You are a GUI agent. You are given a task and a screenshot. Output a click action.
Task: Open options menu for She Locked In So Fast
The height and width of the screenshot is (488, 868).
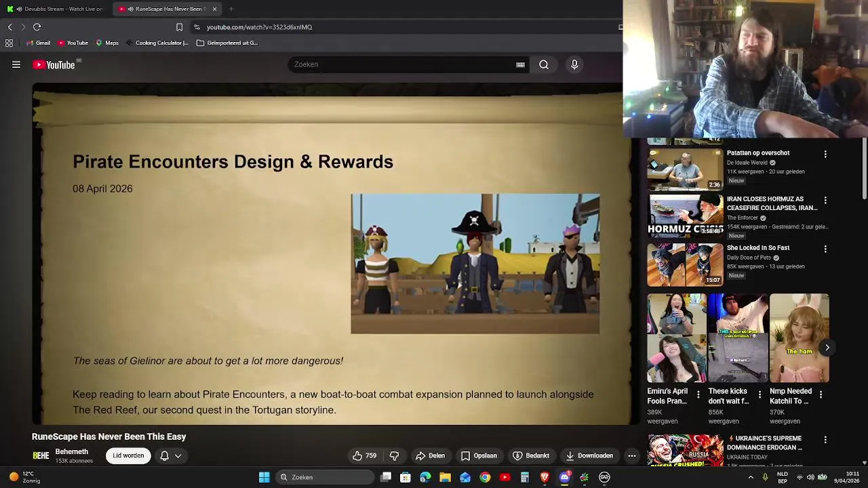pyautogui.click(x=825, y=249)
